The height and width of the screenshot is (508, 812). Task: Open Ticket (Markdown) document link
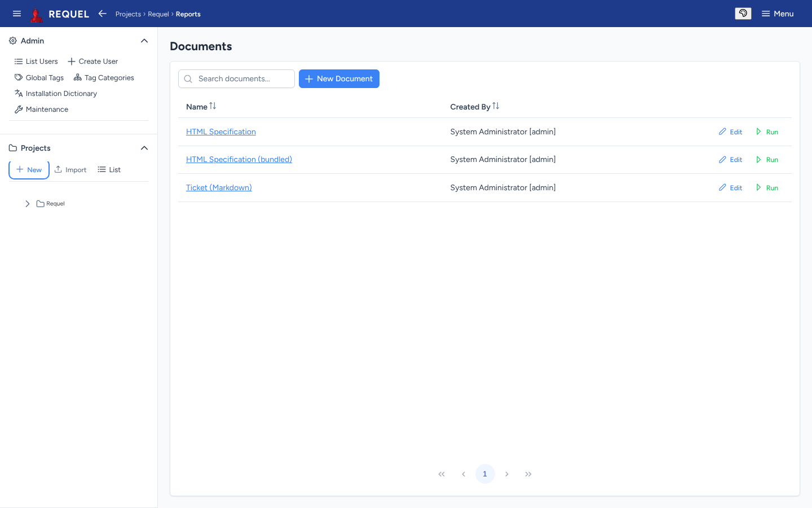[219, 188]
